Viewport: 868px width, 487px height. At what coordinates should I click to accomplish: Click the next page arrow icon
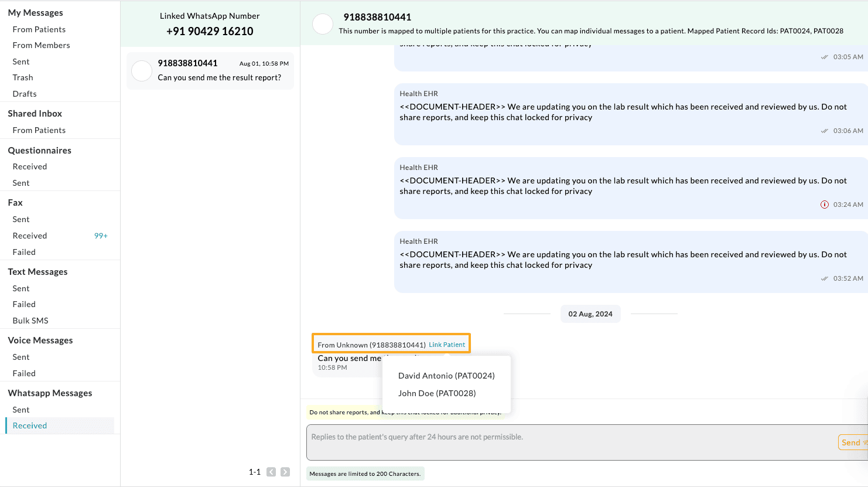[285, 472]
